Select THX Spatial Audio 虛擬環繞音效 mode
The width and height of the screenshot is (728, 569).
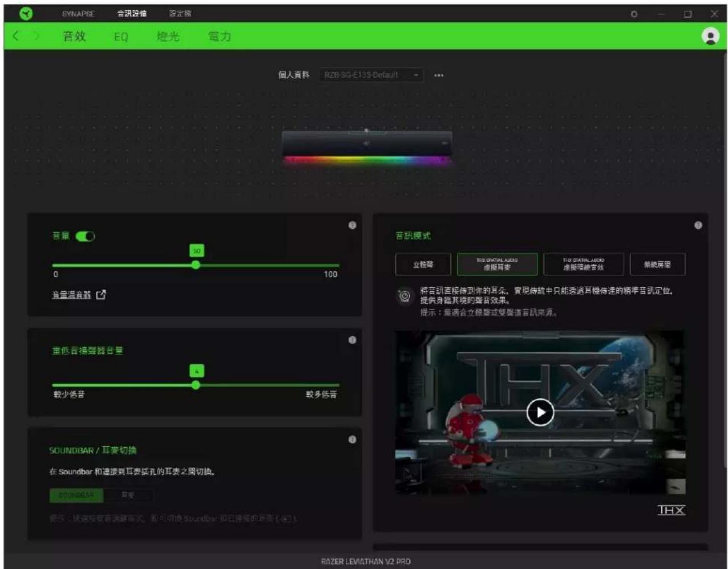[583, 264]
